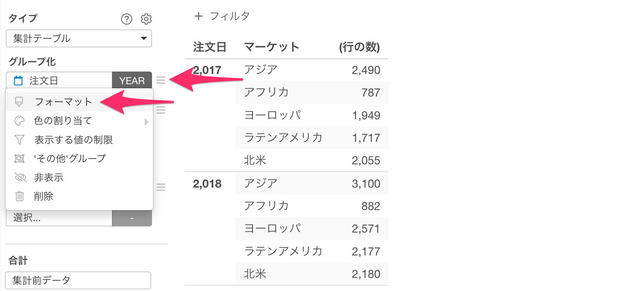Click the plus icon to add filter

[199, 16]
